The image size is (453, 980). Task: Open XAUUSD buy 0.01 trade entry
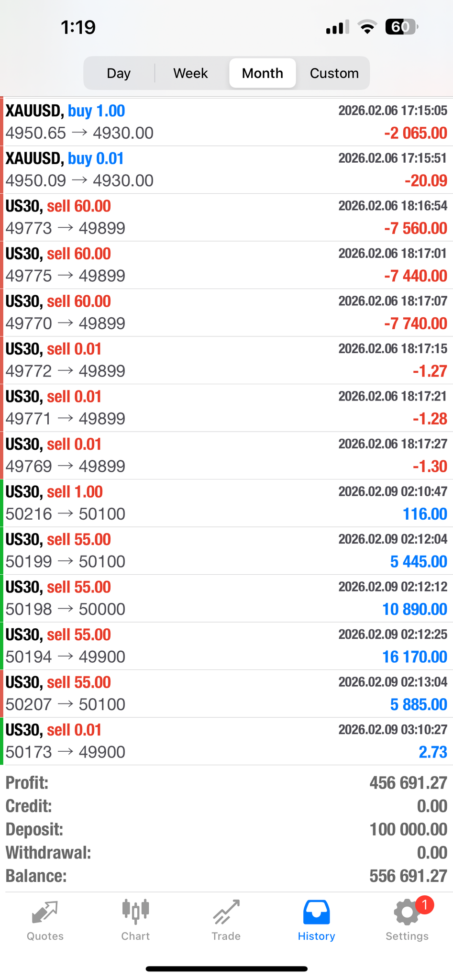point(226,170)
